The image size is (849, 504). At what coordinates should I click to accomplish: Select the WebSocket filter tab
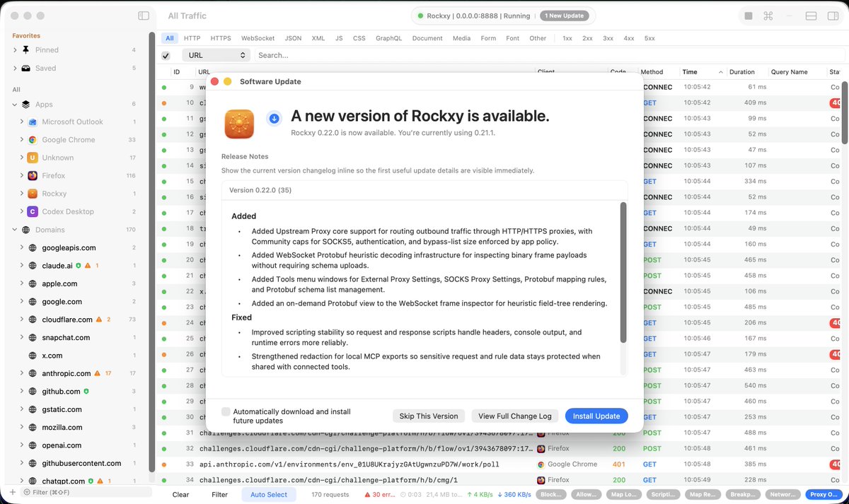(x=258, y=38)
